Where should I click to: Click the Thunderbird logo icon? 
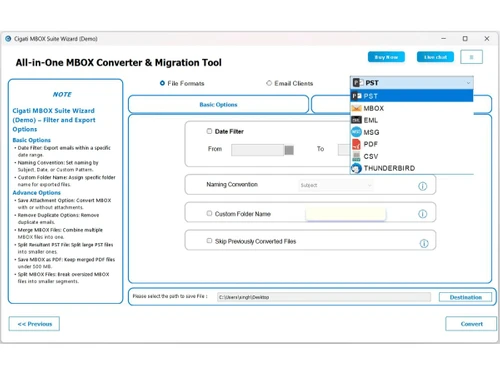coord(356,168)
